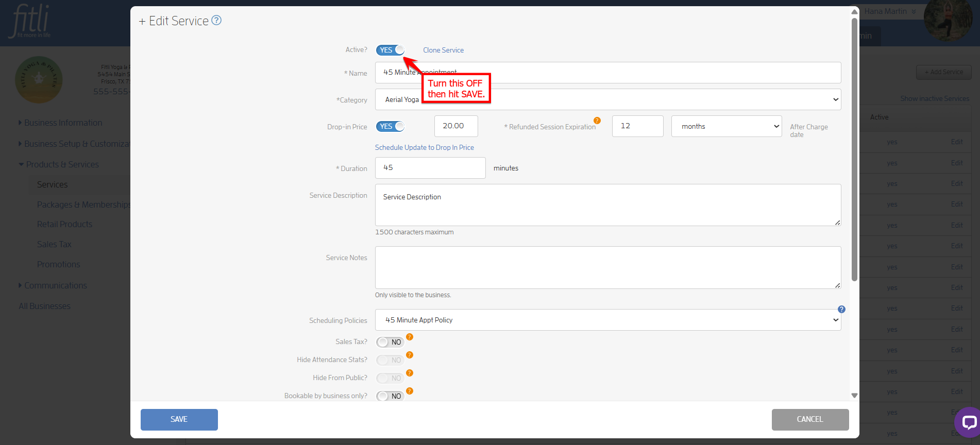Open the Fitli Yoga business logo
Viewport: 980px width, 445px height.
point(39,80)
